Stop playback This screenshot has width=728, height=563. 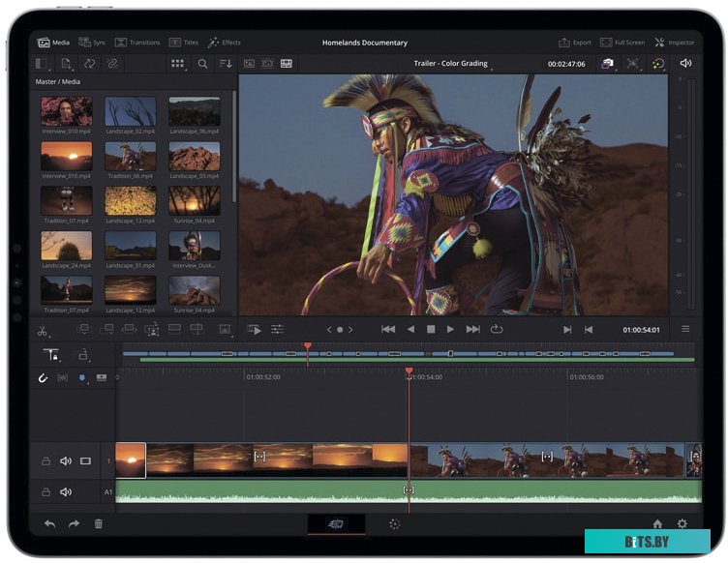pyautogui.click(x=431, y=329)
